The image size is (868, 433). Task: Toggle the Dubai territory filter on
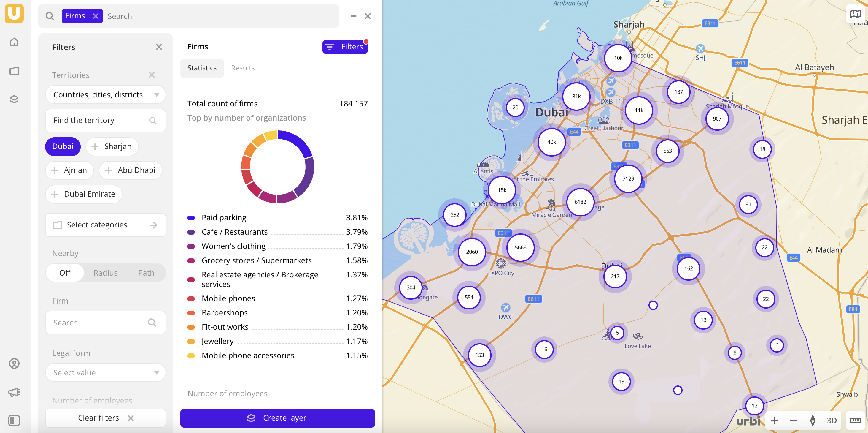63,146
